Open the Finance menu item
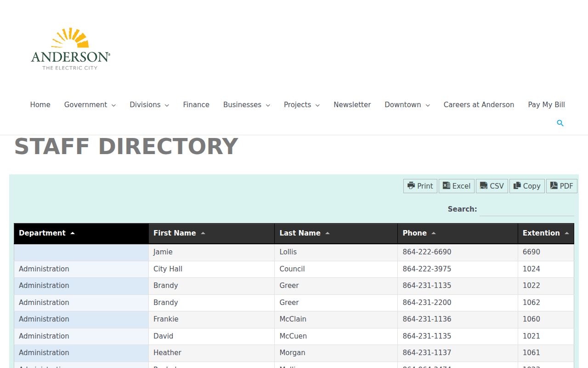Screen dimensions: 588x368 196,105
